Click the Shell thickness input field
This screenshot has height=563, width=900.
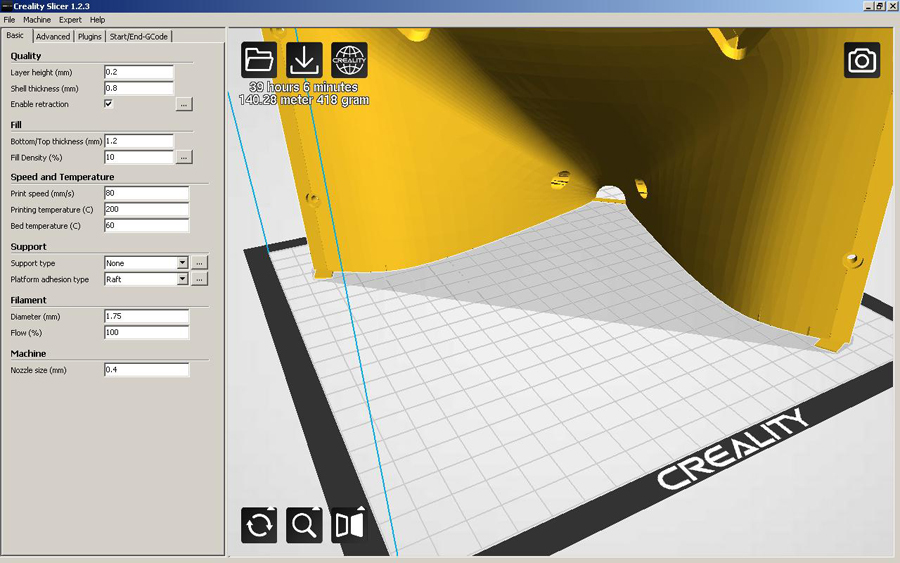(139, 88)
